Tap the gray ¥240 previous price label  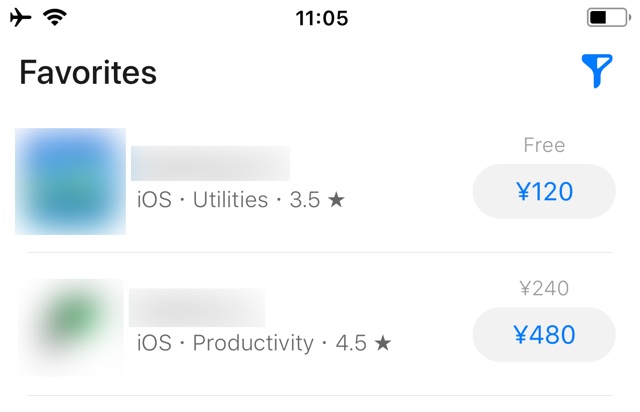544,288
